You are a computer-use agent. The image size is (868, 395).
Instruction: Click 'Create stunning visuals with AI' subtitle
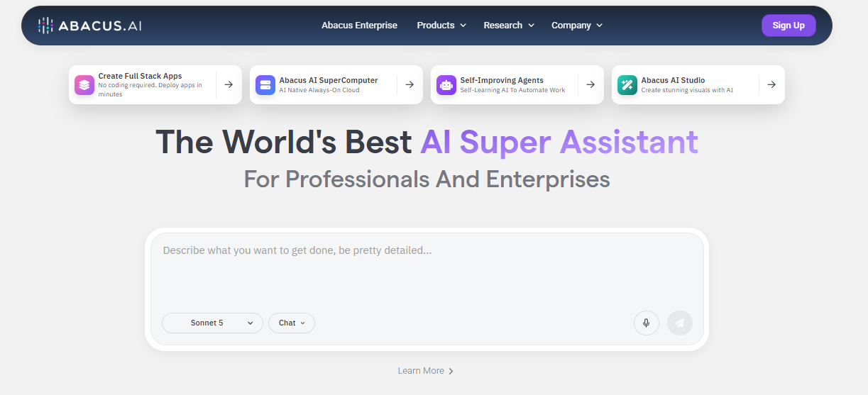pos(687,90)
